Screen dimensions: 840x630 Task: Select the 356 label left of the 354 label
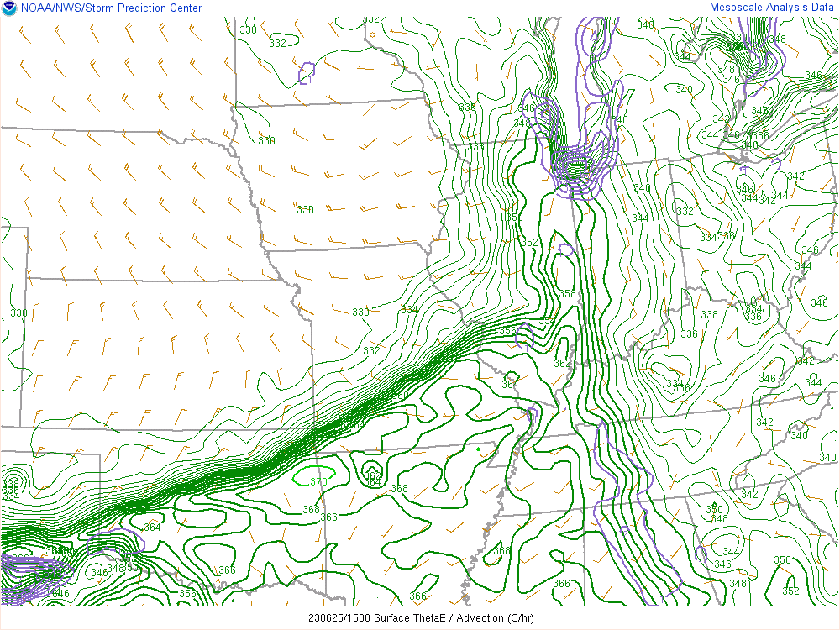point(507,330)
